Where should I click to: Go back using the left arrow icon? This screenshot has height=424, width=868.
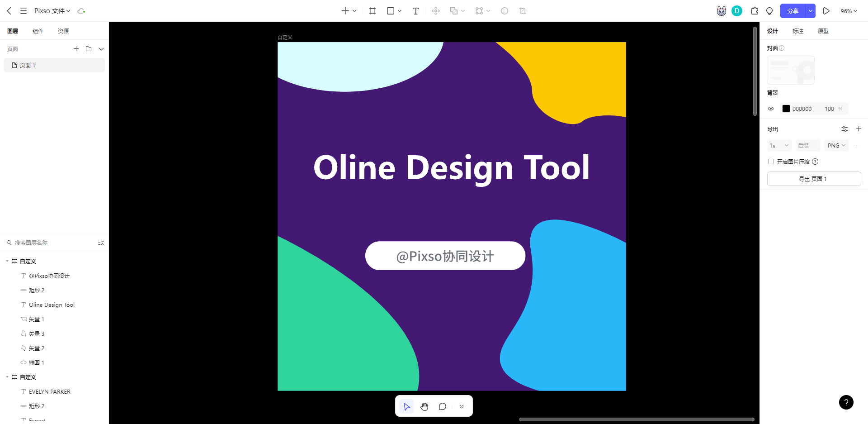pyautogui.click(x=9, y=11)
